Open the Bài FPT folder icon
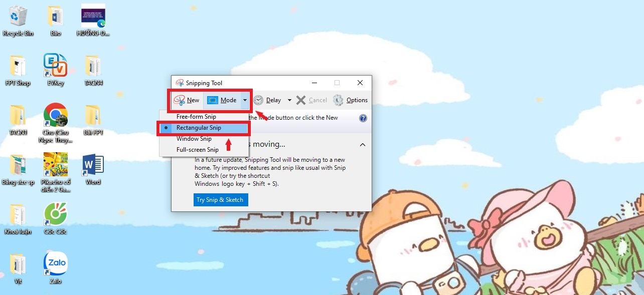Viewport: 644px width, 295px height. click(93, 120)
